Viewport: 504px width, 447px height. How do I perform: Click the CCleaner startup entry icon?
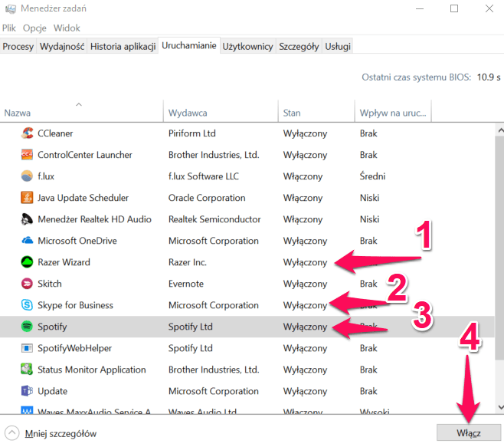(28, 133)
